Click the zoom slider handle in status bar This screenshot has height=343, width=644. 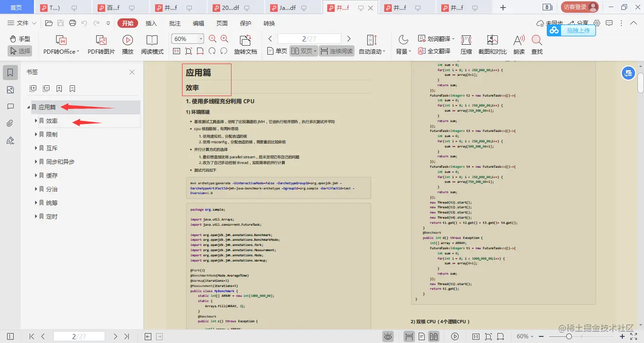[569, 336]
